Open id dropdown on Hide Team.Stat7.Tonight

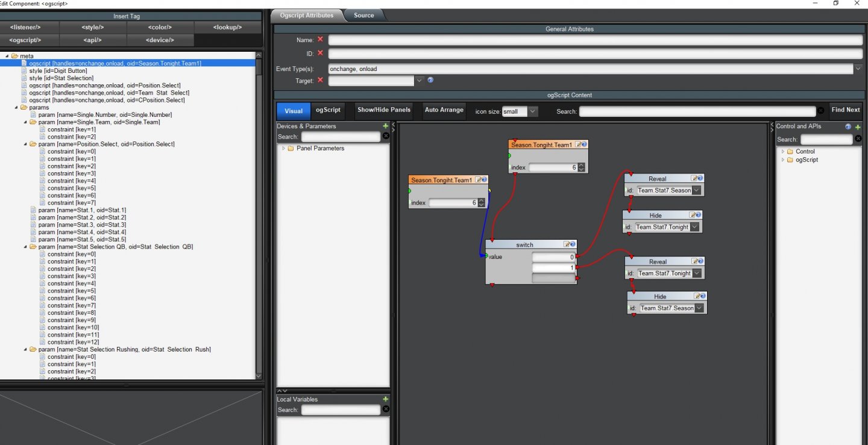tap(694, 227)
